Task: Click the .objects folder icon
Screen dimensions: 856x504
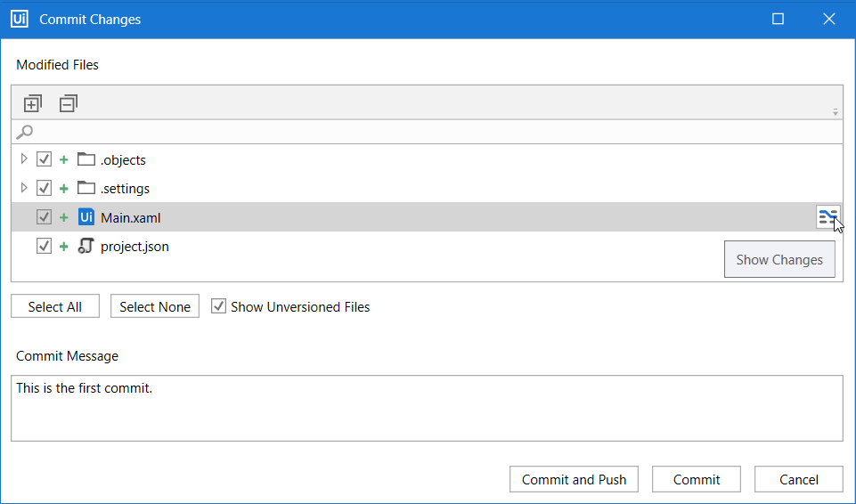Action: pyautogui.click(x=86, y=160)
